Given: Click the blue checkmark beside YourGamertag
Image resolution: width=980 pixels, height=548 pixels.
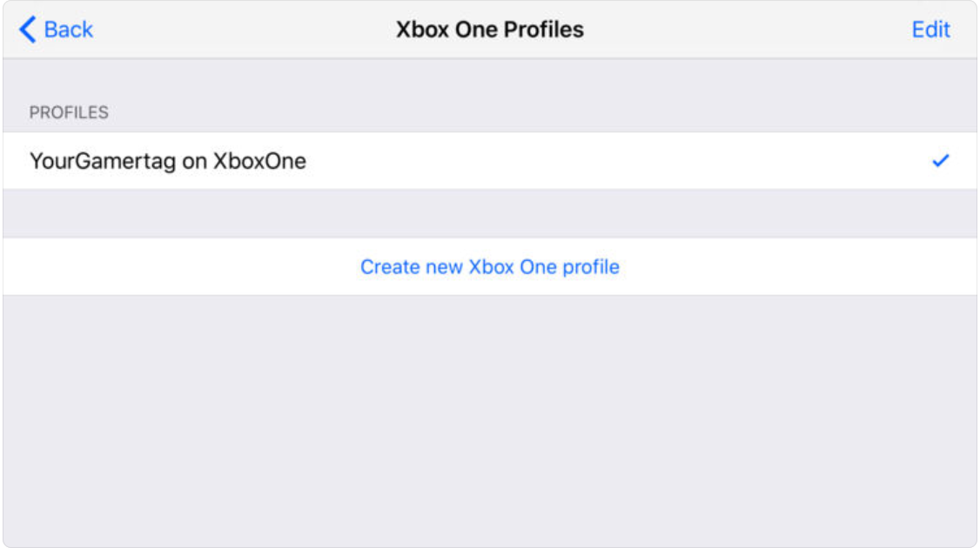Looking at the screenshot, I should tap(940, 161).
